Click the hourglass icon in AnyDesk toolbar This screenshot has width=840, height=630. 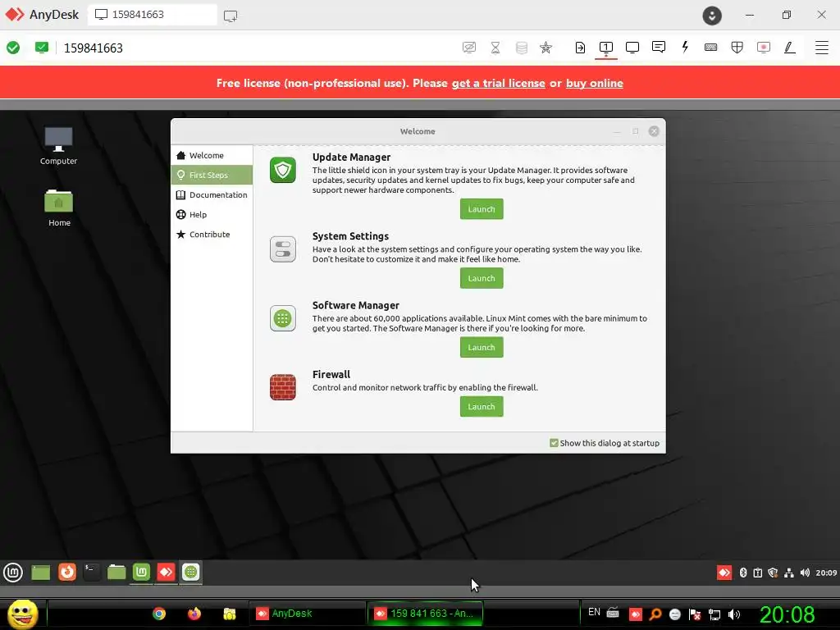point(495,48)
